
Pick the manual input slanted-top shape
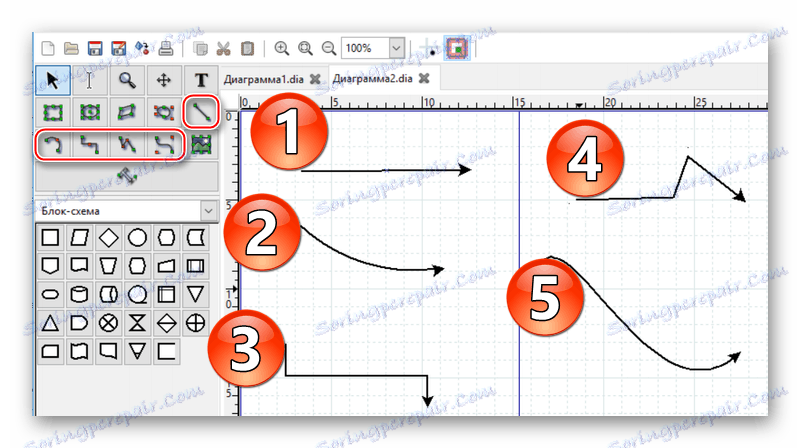tap(166, 266)
